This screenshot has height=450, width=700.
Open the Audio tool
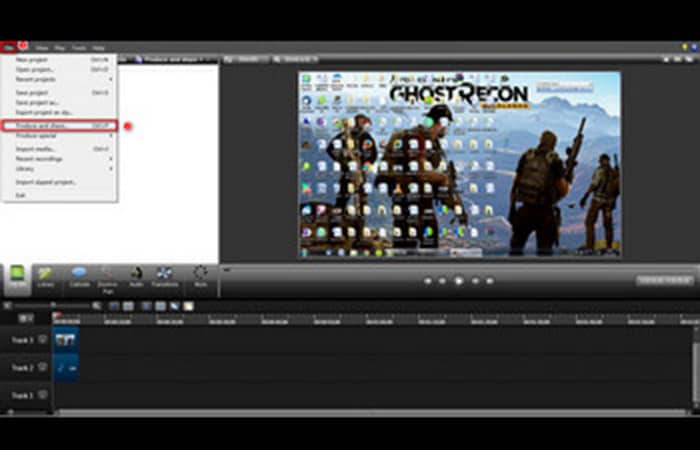click(136, 276)
